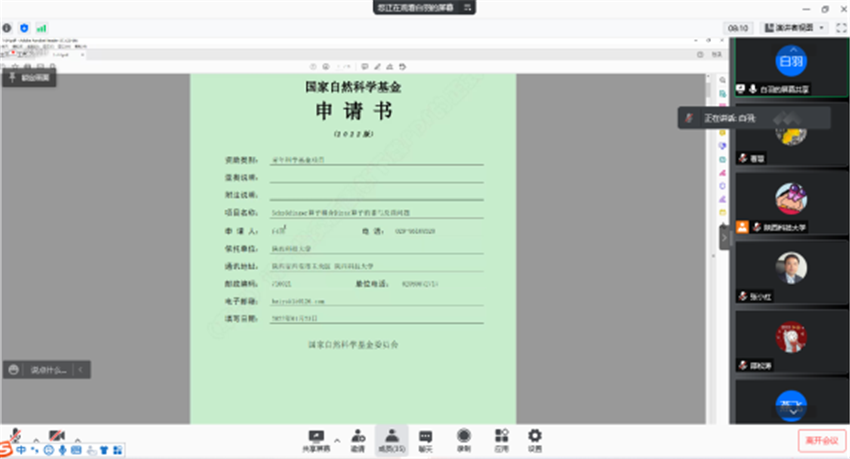850x459 pixels.
Task: Toggle the microphone mute button
Action: [x=16, y=436]
